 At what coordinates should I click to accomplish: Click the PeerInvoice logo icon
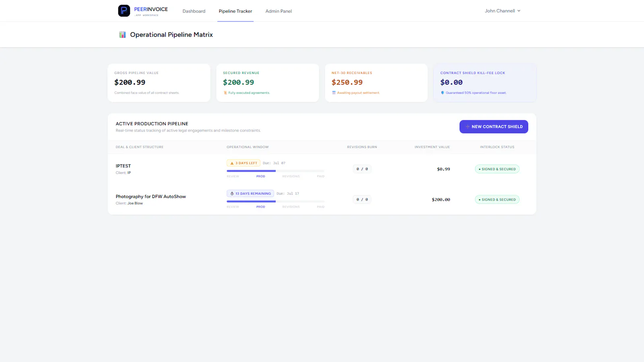point(124,11)
